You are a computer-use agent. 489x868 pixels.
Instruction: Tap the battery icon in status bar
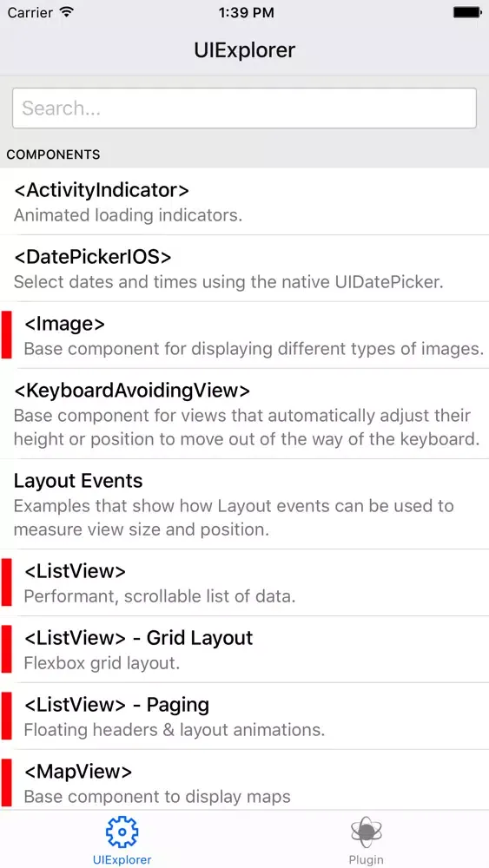coord(467,12)
